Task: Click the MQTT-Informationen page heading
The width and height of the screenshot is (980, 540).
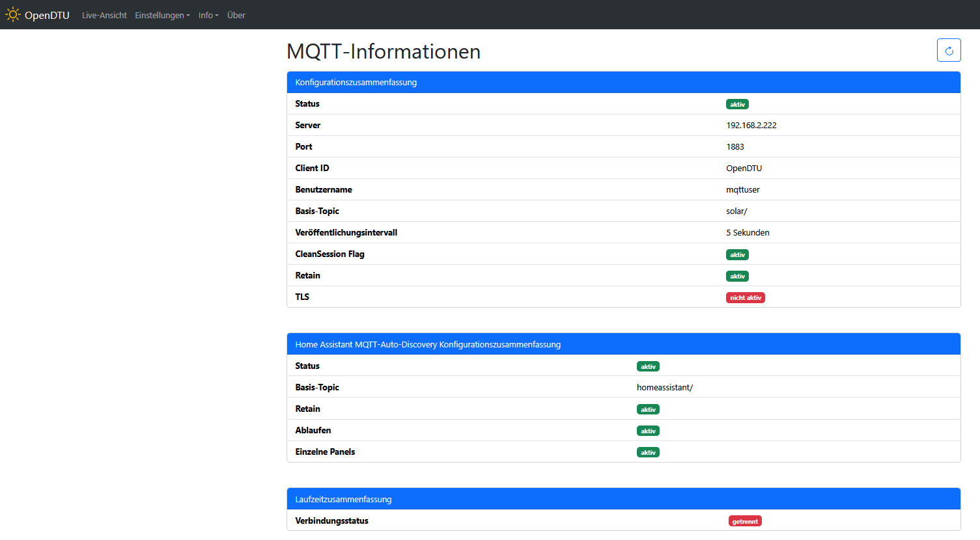Action: click(384, 51)
